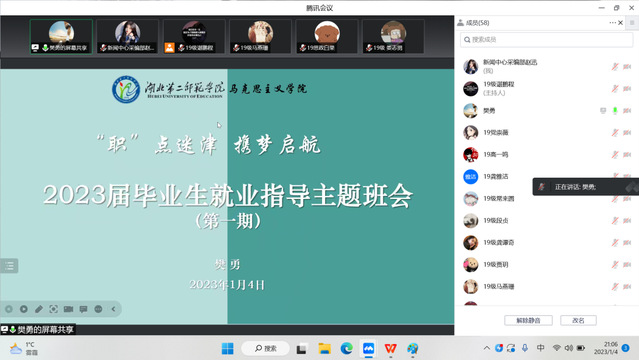Open the comment bubble icon in slideshow toolbar
The image size is (639, 360).
tap(84, 309)
